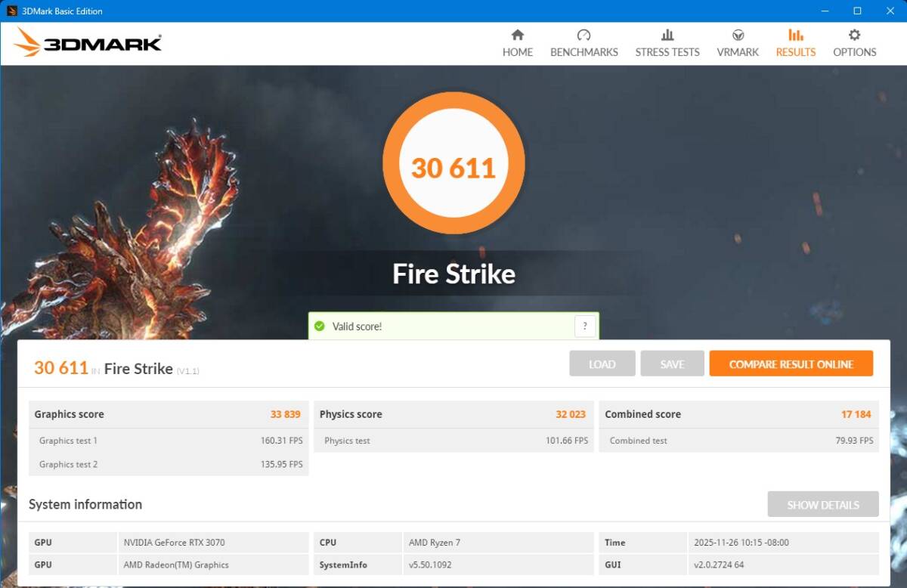Viewport: 907px width, 588px height.
Task: Click the Physics test row label
Action: pyautogui.click(x=347, y=441)
